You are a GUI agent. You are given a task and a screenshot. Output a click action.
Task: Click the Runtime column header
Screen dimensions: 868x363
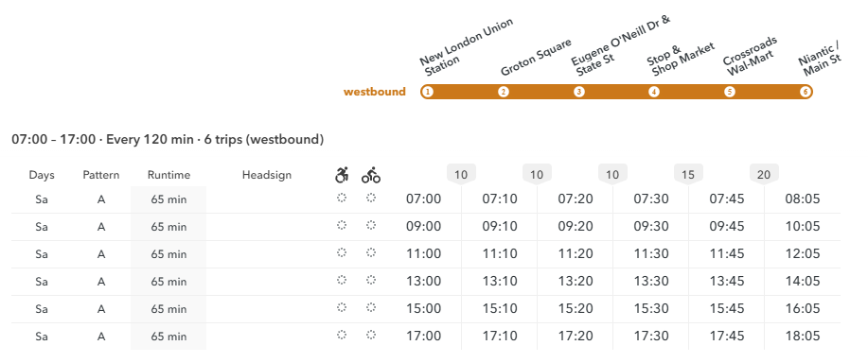pyautogui.click(x=168, y=175)
